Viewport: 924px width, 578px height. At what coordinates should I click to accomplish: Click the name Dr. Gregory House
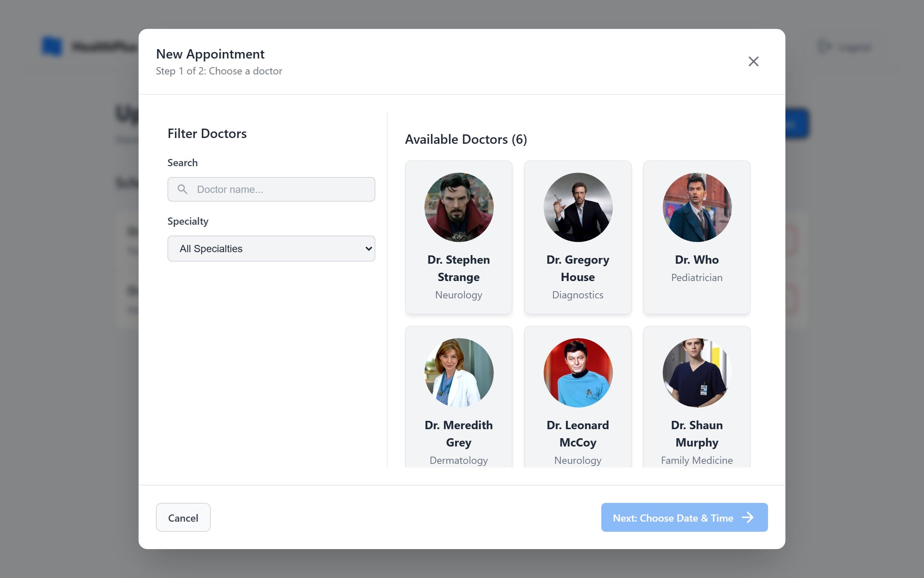pyautogui.click(x=578, y=268)
